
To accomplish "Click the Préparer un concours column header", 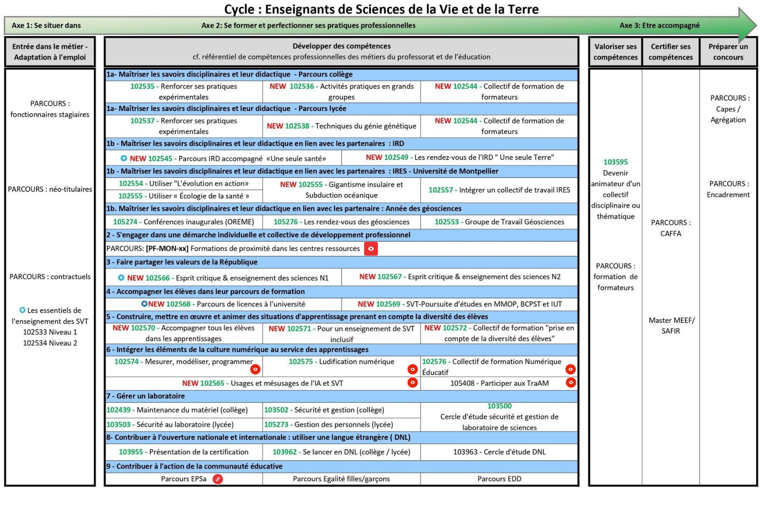I will click(x=728, y=52).
